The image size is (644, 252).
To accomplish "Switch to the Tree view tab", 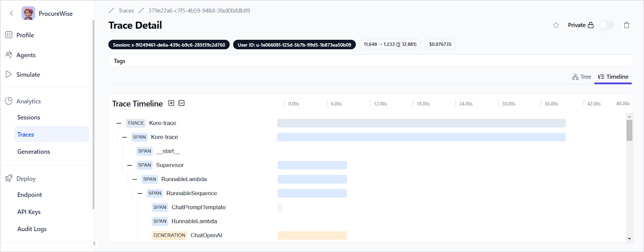I will (582, 77).
